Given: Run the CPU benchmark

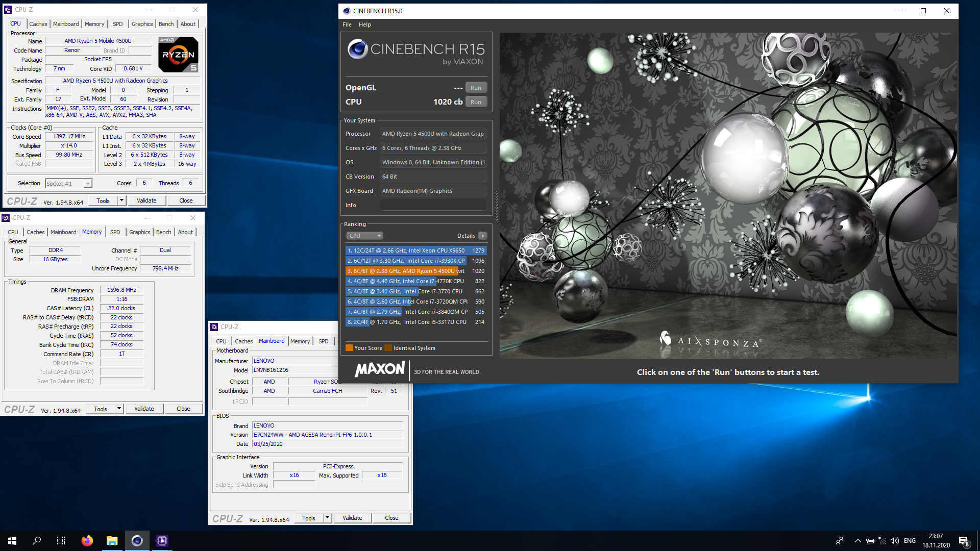Looking at the screenshot, I should click(476, 102).
